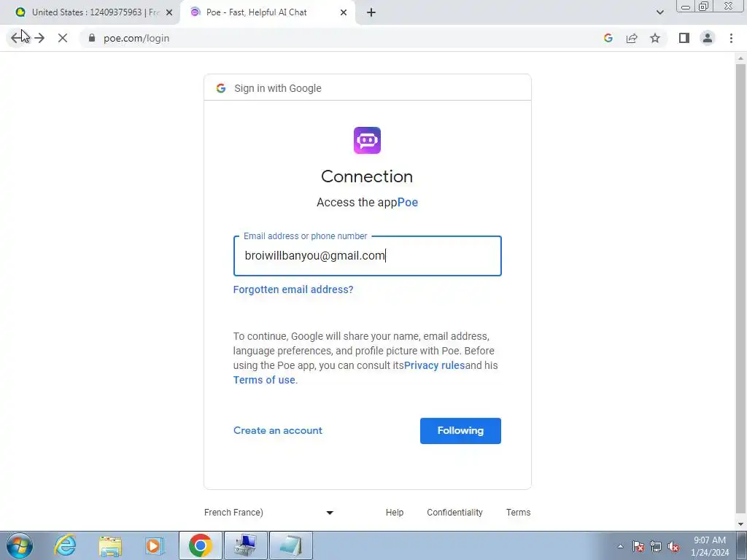Close the Poe tab
The image size is (747, 560).
pos(344,12)
